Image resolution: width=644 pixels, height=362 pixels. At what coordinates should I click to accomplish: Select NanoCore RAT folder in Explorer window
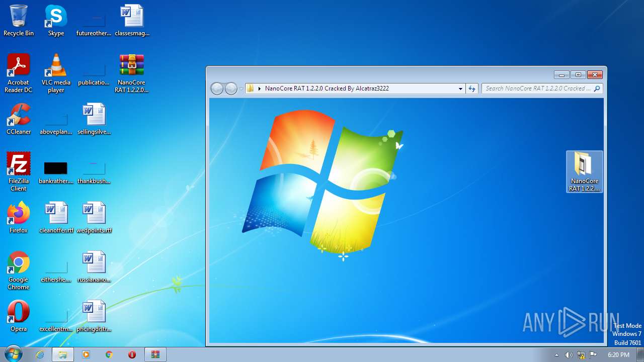(x=585, y=172)
